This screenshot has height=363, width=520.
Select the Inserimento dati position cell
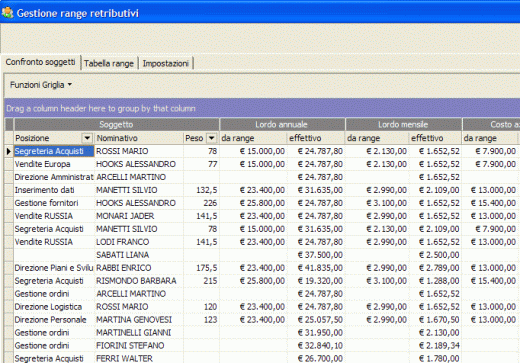[x=54, y=190]
